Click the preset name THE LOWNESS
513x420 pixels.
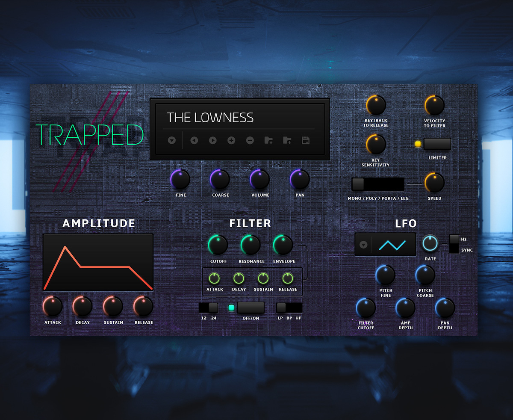click(x=210, y=118)
